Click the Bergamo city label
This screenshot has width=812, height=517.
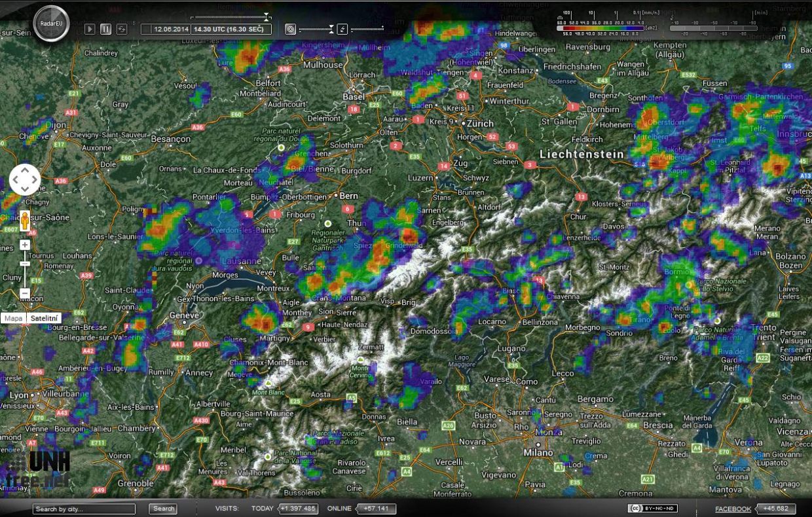click(x=595, y=399)
